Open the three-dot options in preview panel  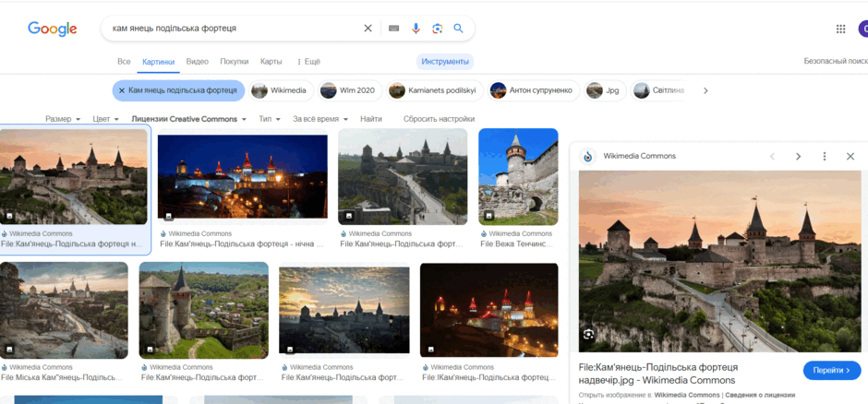(825, 157)
